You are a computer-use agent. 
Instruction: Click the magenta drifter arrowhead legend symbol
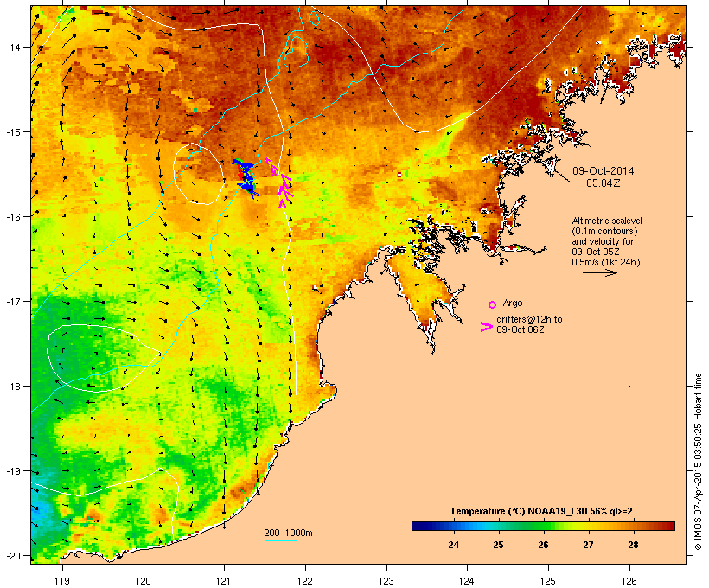click(x=487, y=327)
